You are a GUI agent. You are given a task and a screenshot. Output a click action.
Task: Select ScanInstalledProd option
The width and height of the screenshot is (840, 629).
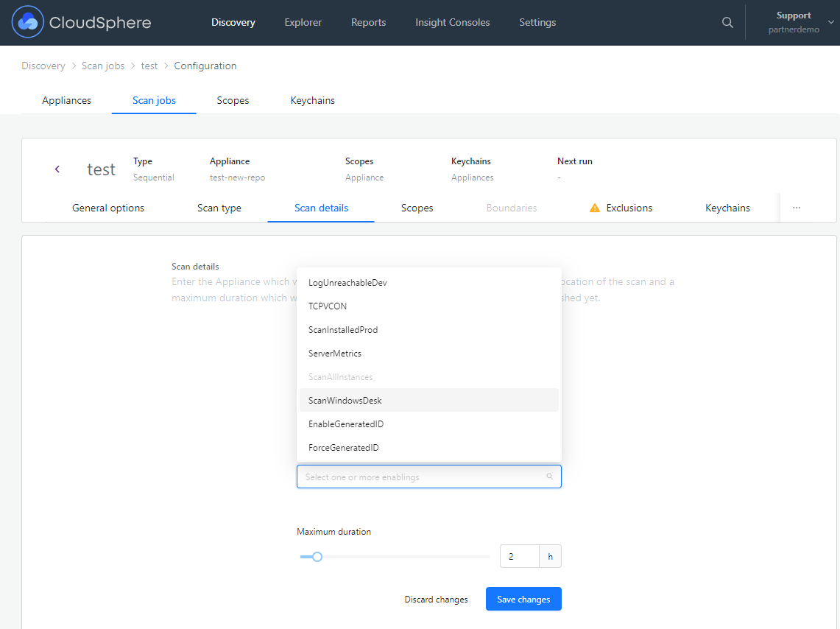428,329
